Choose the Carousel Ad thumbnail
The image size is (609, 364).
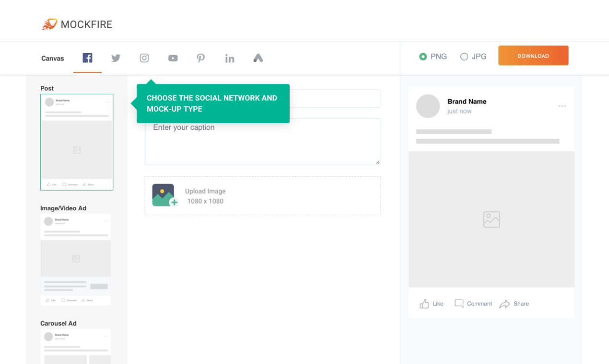tap(76, 346)
